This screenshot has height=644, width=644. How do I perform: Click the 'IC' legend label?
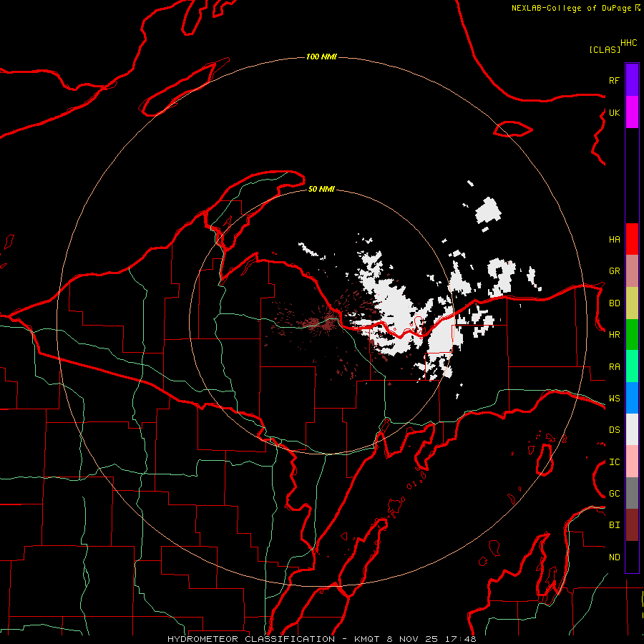point(614,462)
